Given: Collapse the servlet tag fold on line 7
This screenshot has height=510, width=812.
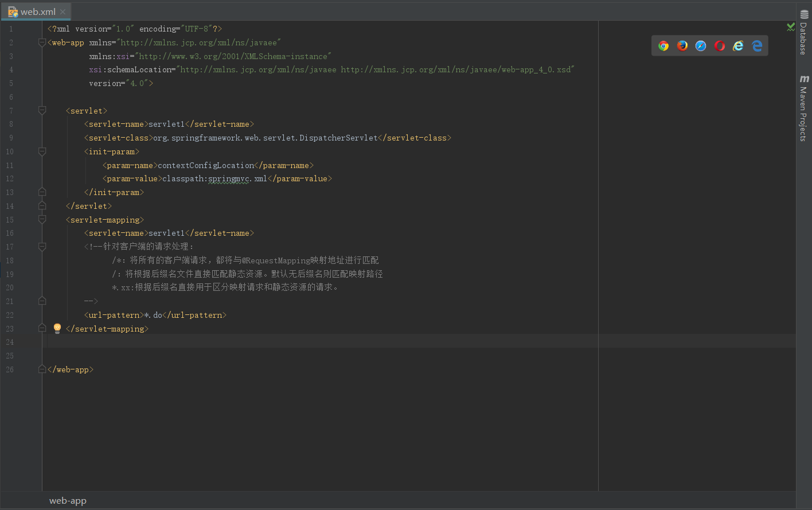Looking at the screenshot, I should (42, 110).
